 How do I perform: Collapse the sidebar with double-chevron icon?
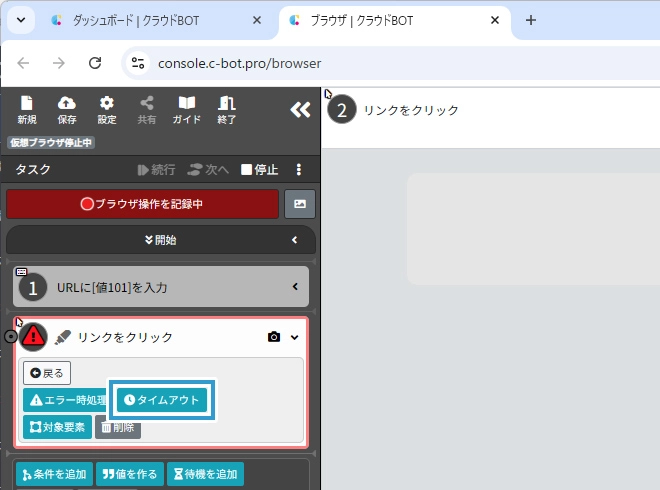click(x=300, y=110)
